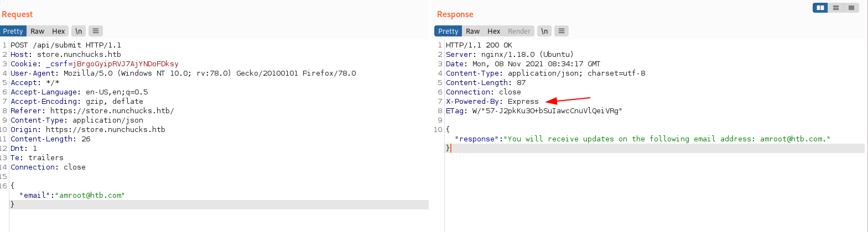The height and width of the screenshot is (232, 868).
Task: Switch to combined tabbed layout icon
Action: pyautogui.click(x=851, y=8)
